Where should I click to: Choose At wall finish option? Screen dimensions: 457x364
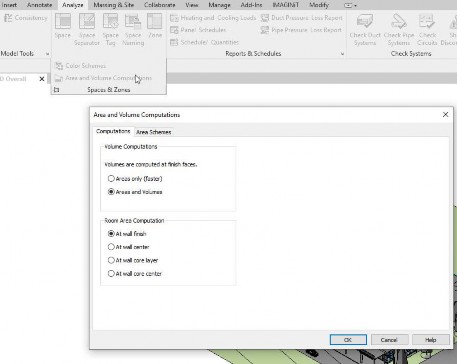tap(127, 234)
